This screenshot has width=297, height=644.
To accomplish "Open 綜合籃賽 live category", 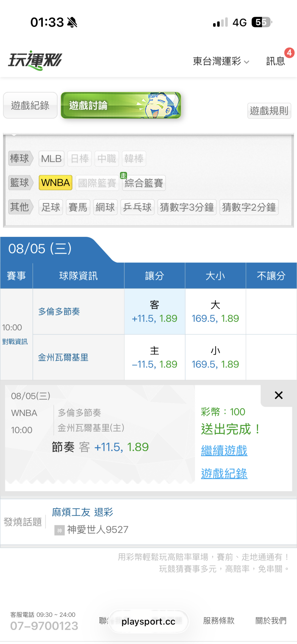I will pos(144,183).
